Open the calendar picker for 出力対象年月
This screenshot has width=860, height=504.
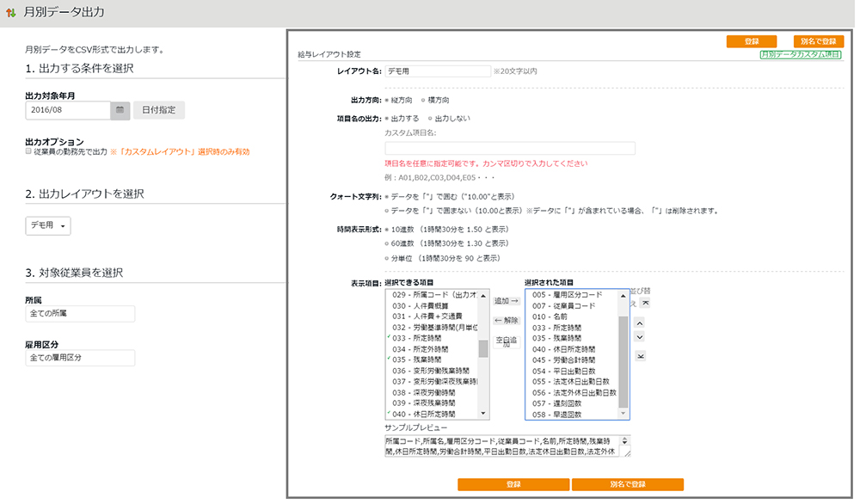(x=120, y=110)
